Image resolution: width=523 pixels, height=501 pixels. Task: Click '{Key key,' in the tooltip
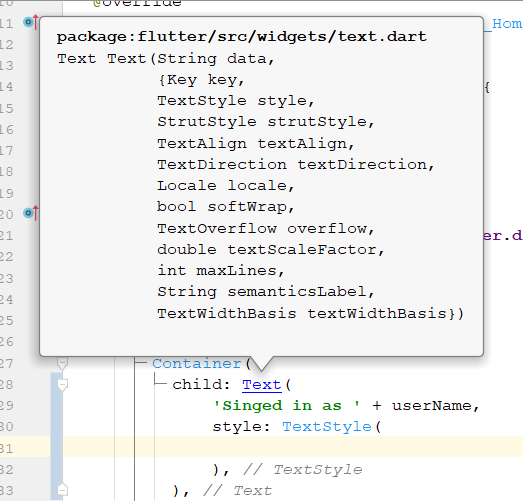(x=201, y=80)
